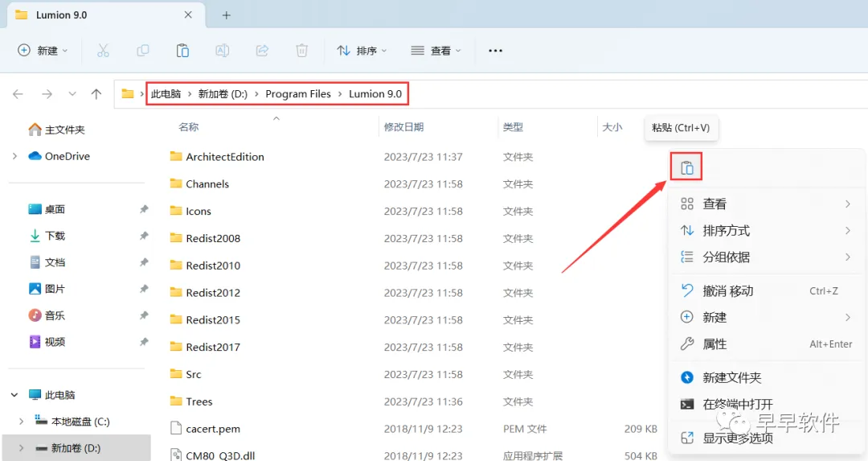The image size is (868, 461).
Task: Open 桌面 in quick access
Action: point(47,209)
